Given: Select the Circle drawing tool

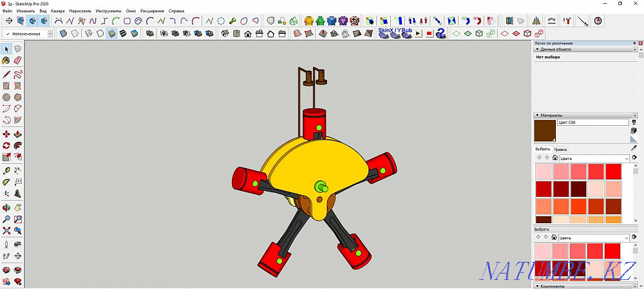Looking at the screenshot, I should (x=6, y=97).
